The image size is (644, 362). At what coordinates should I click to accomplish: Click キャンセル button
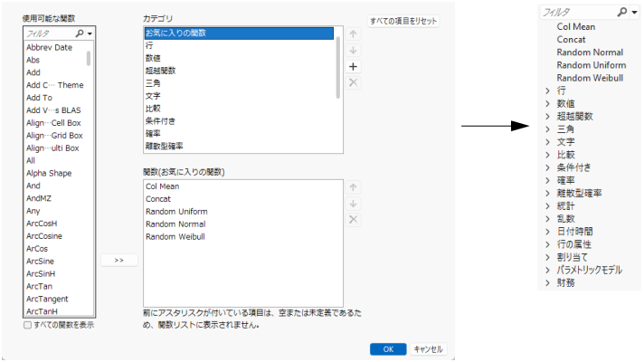(428, 349)
